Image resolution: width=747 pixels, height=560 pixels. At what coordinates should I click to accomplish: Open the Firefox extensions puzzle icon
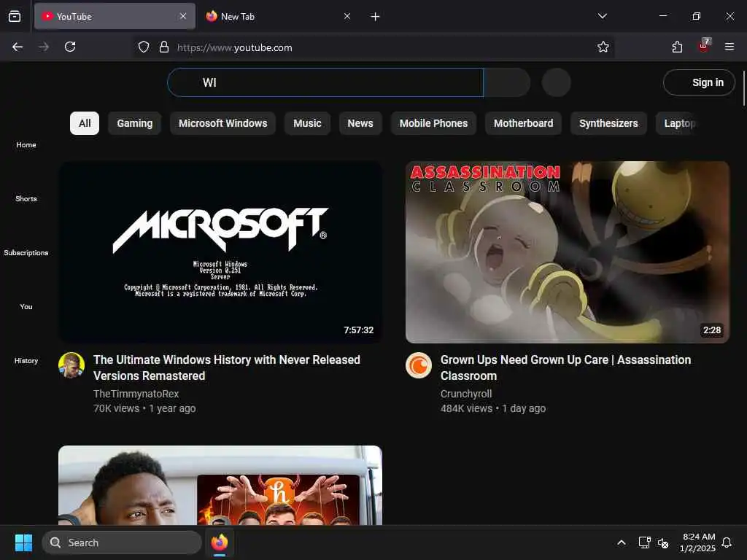[x=677, y=47]
